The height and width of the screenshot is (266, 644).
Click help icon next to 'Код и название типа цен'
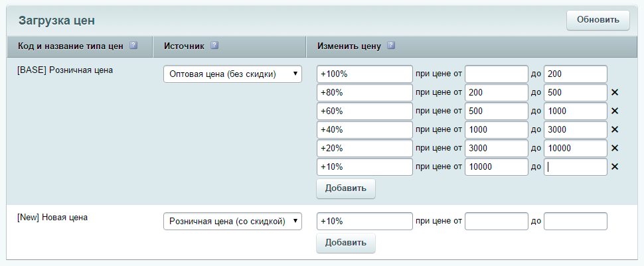(x=133, y=46)
